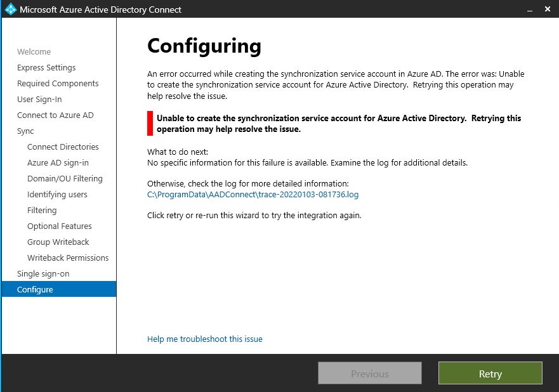Select 'Help me troubleshoot this issue'

click(204, 339)
